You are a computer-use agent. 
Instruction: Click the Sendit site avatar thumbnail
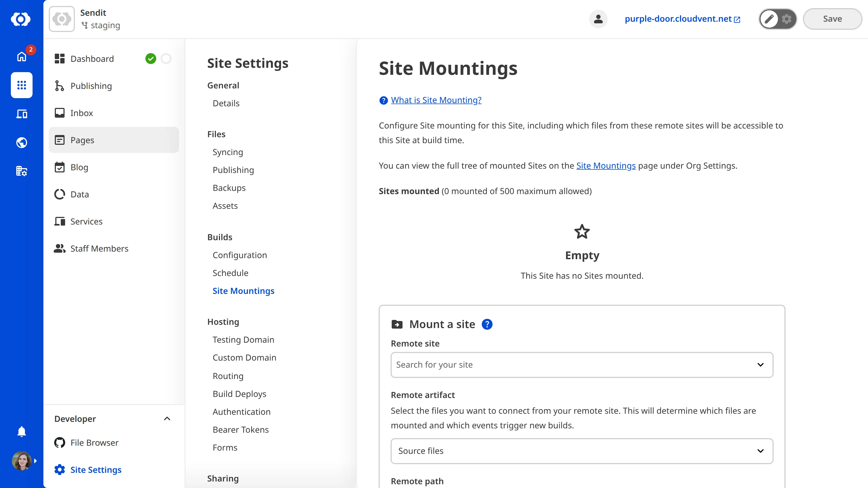point(62,19)
